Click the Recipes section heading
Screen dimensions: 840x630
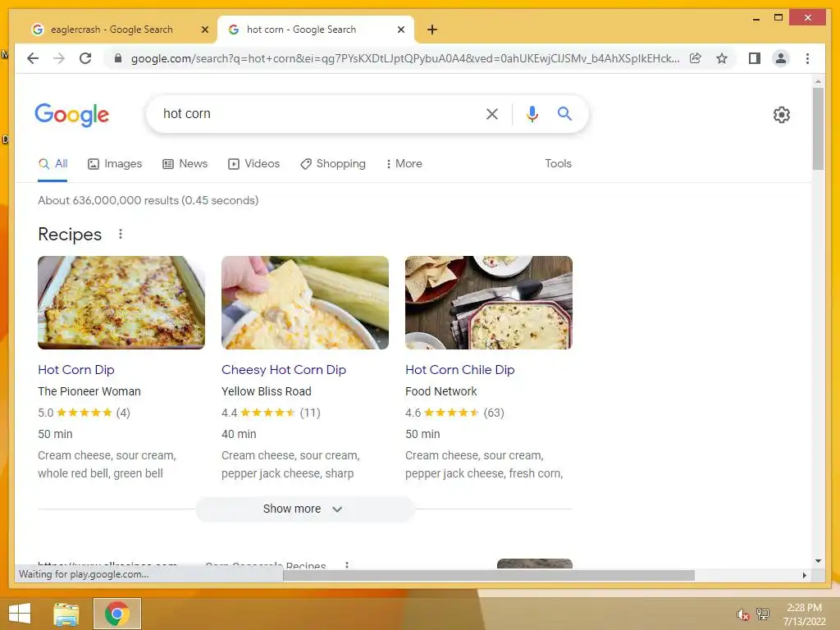(70, 234)
